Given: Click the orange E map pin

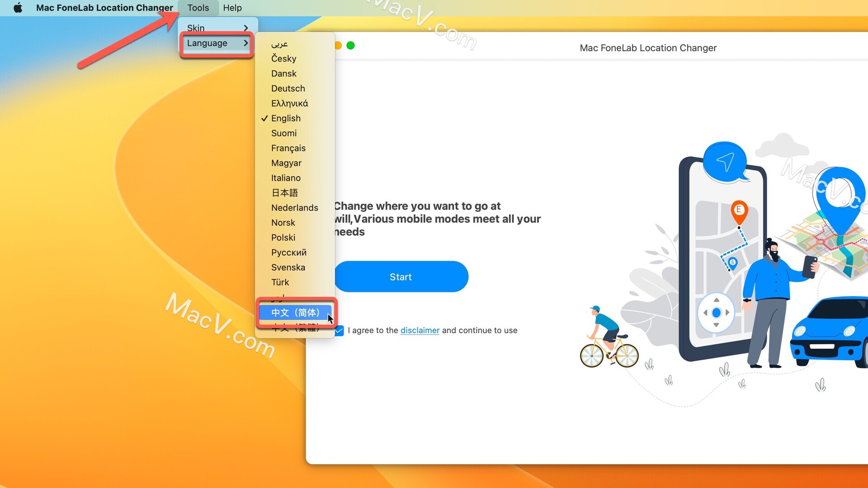Looking at the screenshot, I should click(x=739, y=212).
